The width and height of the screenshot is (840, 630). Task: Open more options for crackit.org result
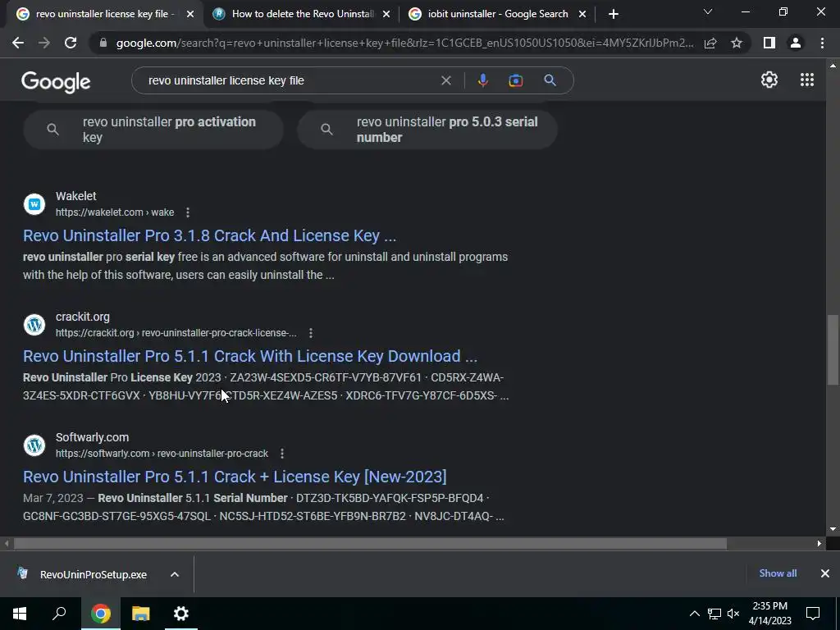tap(311, 333)
